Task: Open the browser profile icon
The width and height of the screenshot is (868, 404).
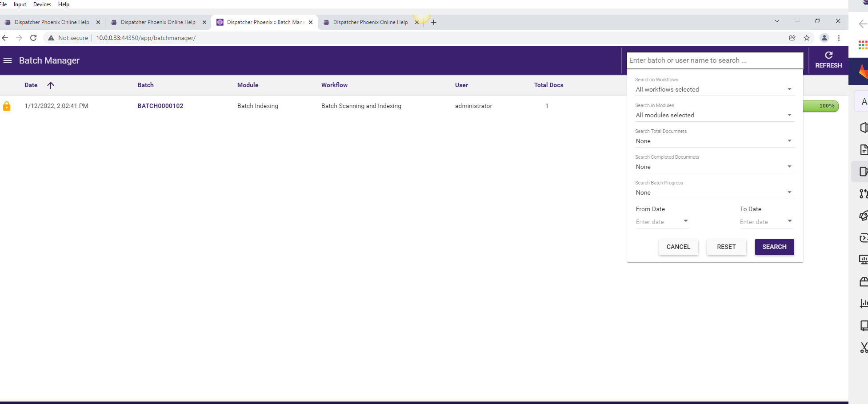Action: pyautogui.click(x=824, y=38)
